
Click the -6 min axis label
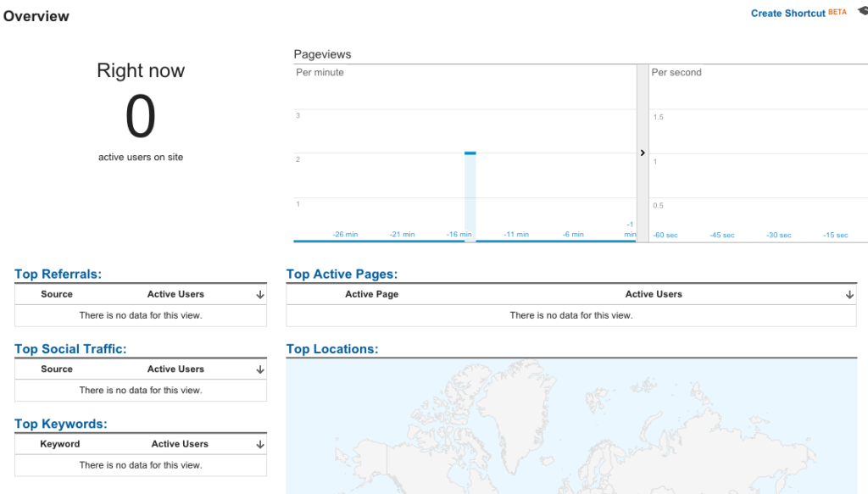pos(574,235)
